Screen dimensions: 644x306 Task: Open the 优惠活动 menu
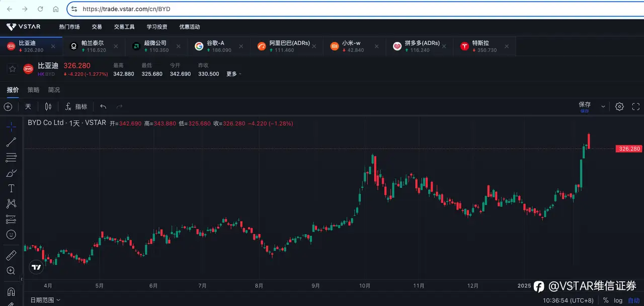click(x=190, y=27)
